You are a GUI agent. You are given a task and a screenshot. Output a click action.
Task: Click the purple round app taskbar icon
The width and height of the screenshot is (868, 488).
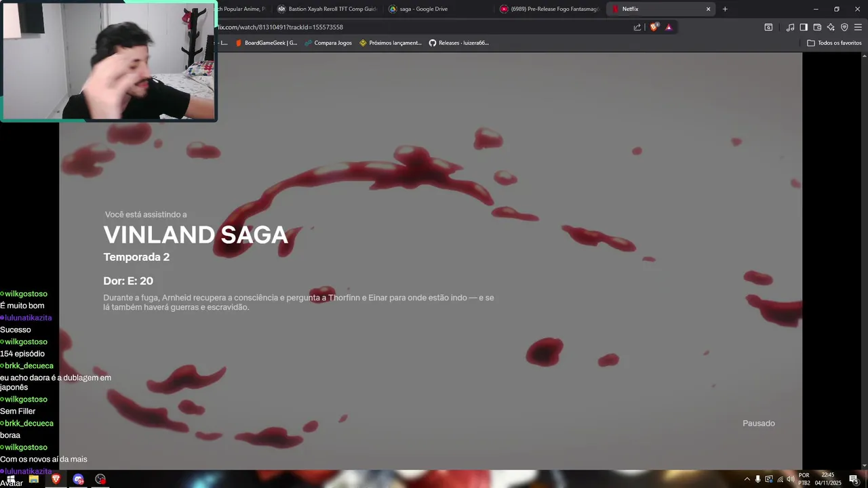pos(78,479)
